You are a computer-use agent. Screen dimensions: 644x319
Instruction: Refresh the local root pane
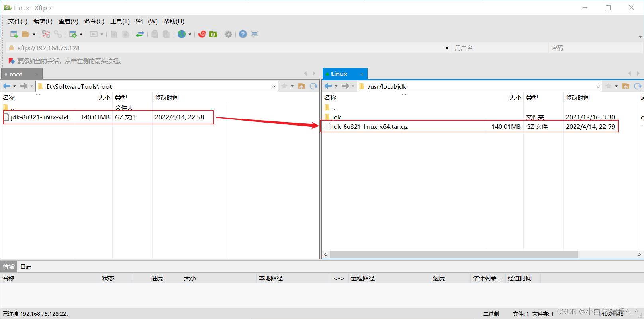pyautogui.click(x=314, y=86)
